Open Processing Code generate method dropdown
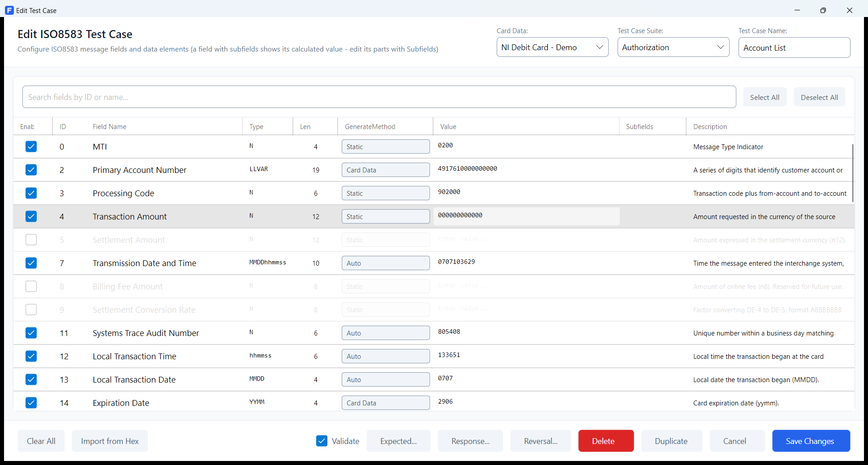The height and width of the screenshot is (465, 868). point(386,193)
